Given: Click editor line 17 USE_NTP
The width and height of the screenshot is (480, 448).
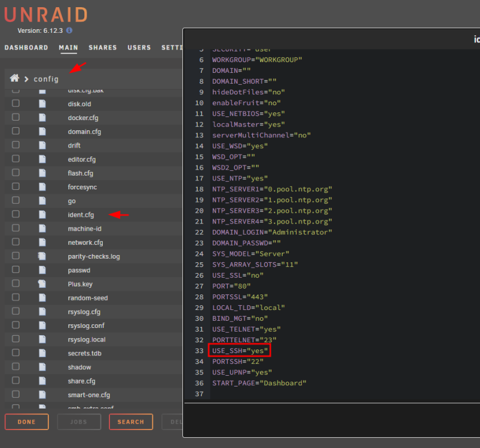Looking at the screenshot, I should [x=240, y=178].
